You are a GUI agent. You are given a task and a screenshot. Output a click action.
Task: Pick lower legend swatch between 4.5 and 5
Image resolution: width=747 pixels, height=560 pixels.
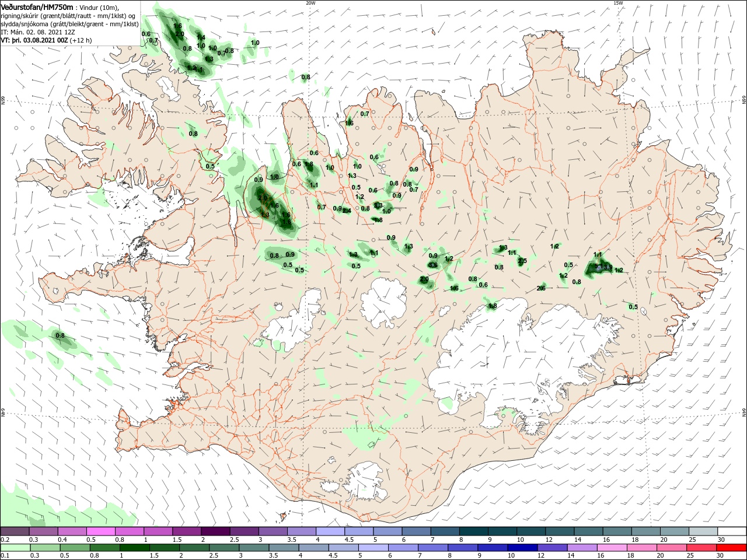pyautogui.click(x=344, y=548)
